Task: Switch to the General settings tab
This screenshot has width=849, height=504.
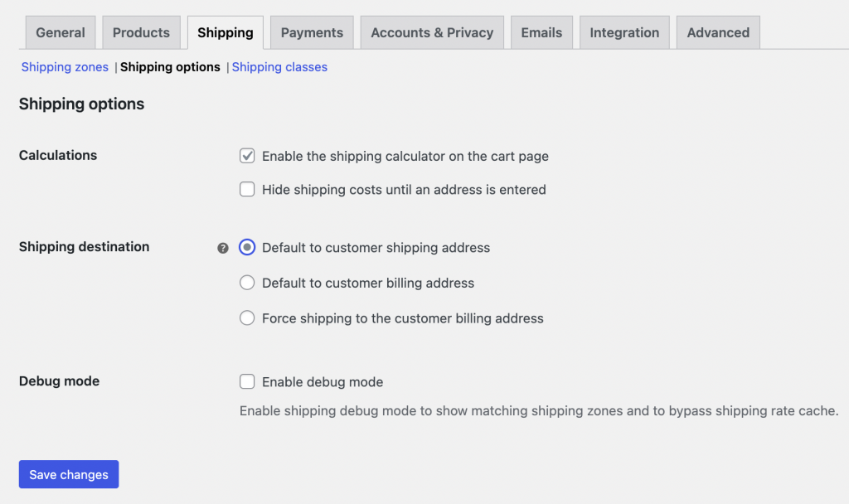Action: click(60, 31)
